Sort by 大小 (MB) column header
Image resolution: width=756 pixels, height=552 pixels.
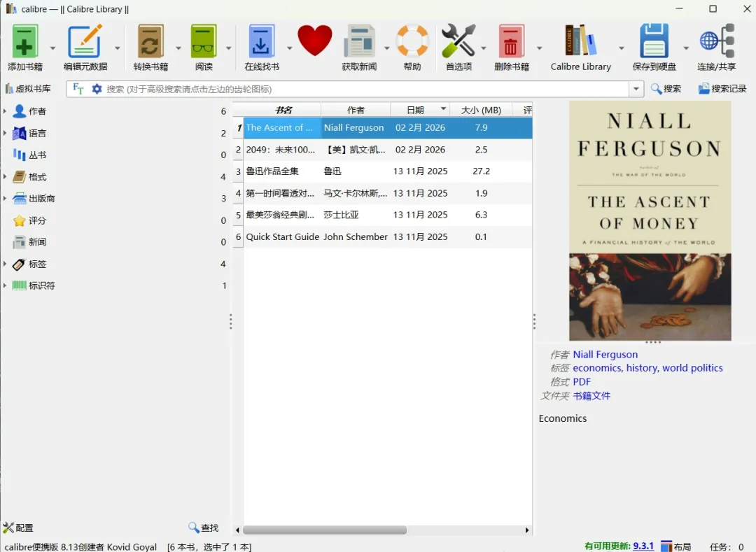click(x=481, y=110)
